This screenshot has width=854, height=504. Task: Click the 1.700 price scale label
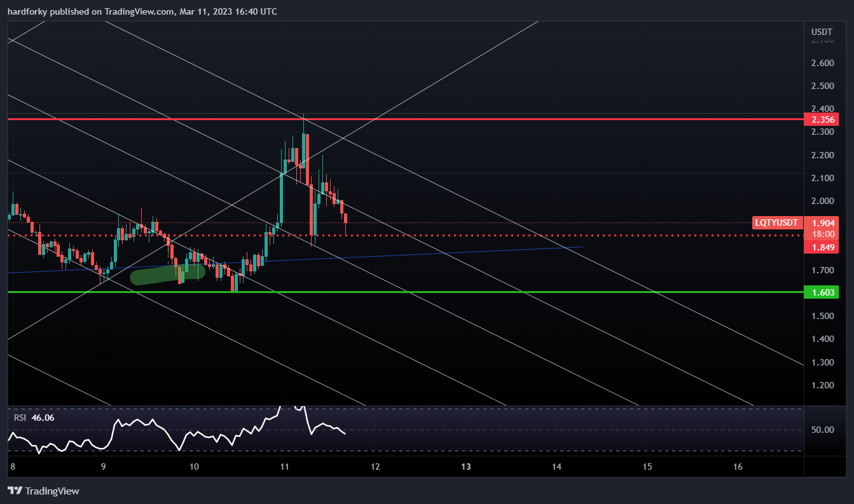[x=823, y=270]
